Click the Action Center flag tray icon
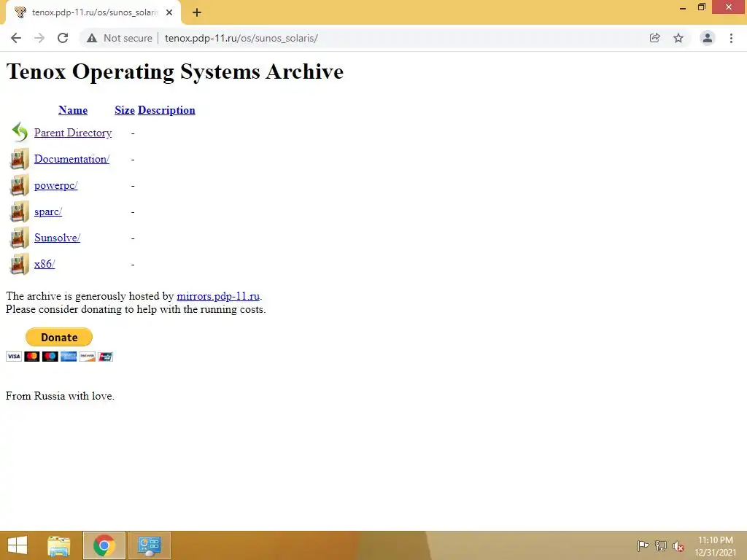747x560 pixels. (x=643, y=545)
